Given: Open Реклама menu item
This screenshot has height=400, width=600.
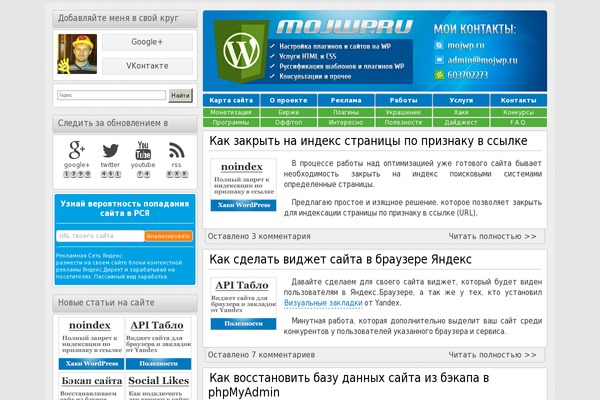Looking at the screenshot, I should click(346, 100).
